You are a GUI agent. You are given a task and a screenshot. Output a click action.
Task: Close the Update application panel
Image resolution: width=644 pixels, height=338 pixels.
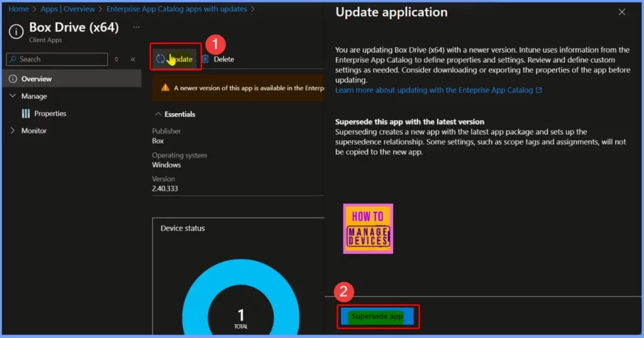(622, 12)
